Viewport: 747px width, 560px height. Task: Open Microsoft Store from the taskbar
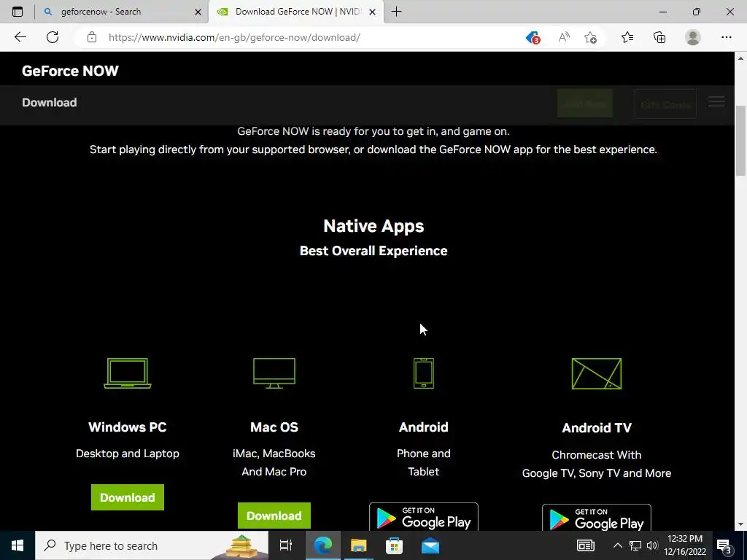[x=394, y=545]
